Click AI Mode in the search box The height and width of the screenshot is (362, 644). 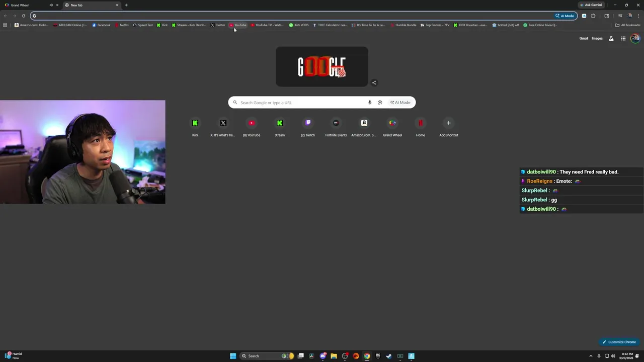pyautogui.click(x=400, y=103)
